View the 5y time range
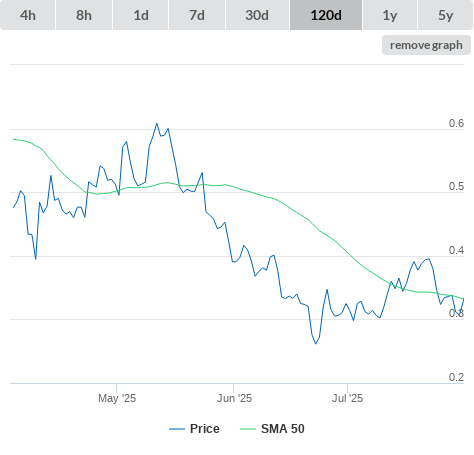The height and width of the screenshot is (455, 474). pos(446,15)
